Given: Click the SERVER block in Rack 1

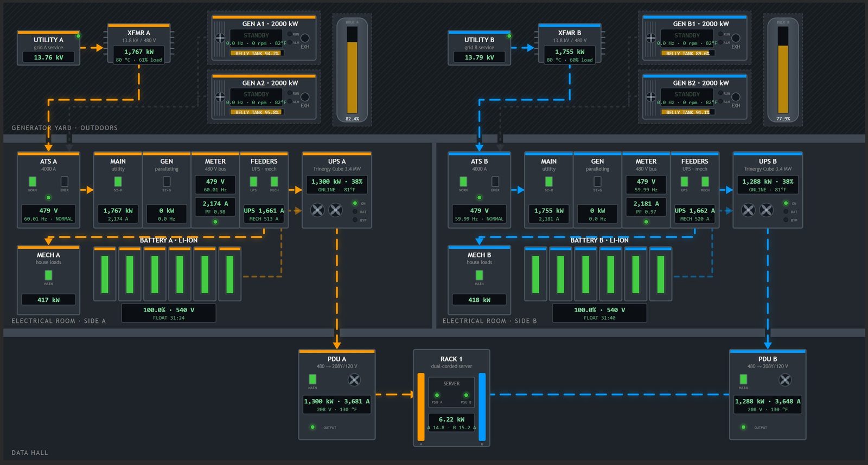Looking at the screenshot, I should [x=451, y=392].
